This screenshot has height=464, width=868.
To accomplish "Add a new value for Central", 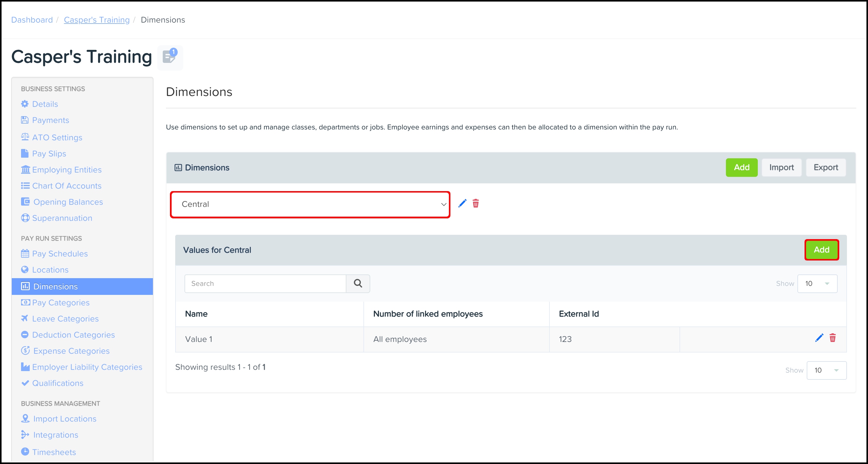I will click(821, 250).
